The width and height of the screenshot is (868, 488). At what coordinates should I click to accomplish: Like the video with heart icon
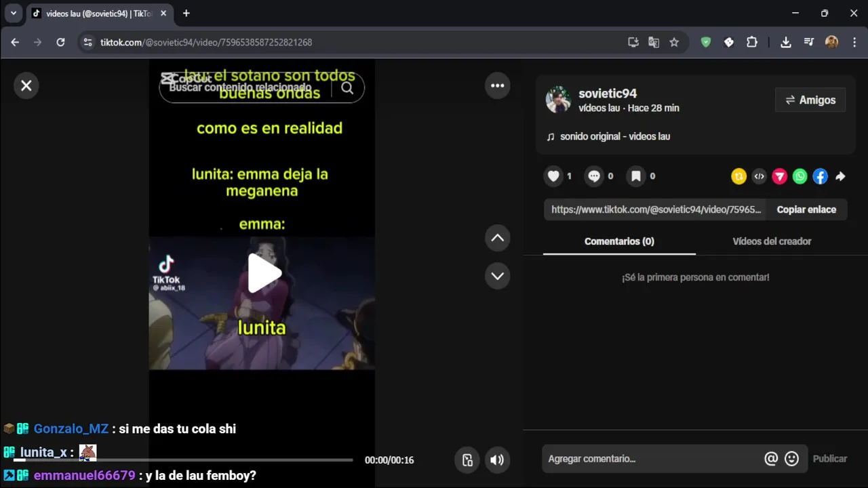(x=554, y=176)
